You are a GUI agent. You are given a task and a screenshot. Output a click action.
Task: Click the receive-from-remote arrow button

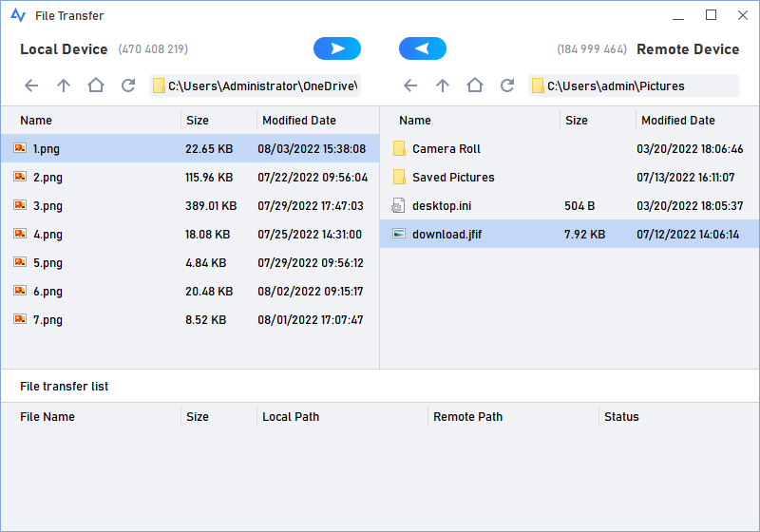pyautogui.click(x=422, y=49)
